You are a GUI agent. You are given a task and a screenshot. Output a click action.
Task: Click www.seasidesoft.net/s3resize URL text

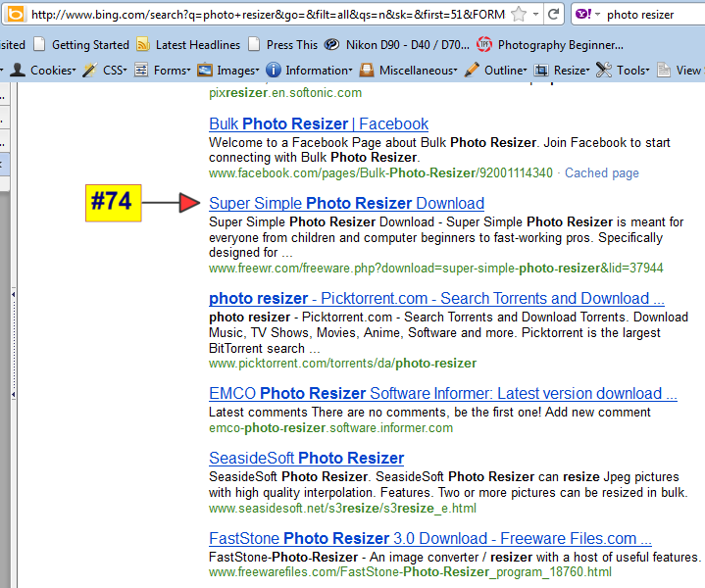click(342, 509)
